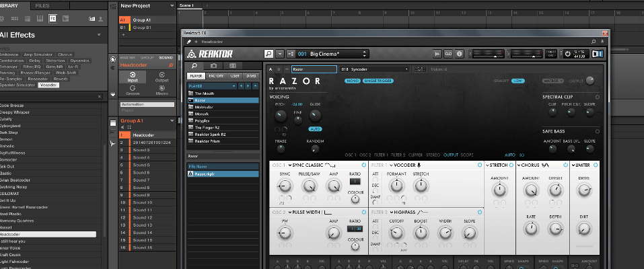Open the New Project dropdown menu
The width and height of the screenshot is (644, 269).
point(172,6)
